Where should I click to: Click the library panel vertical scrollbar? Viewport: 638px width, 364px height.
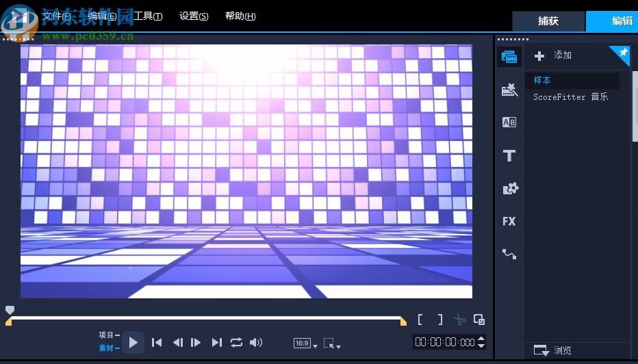click(635, 107)
